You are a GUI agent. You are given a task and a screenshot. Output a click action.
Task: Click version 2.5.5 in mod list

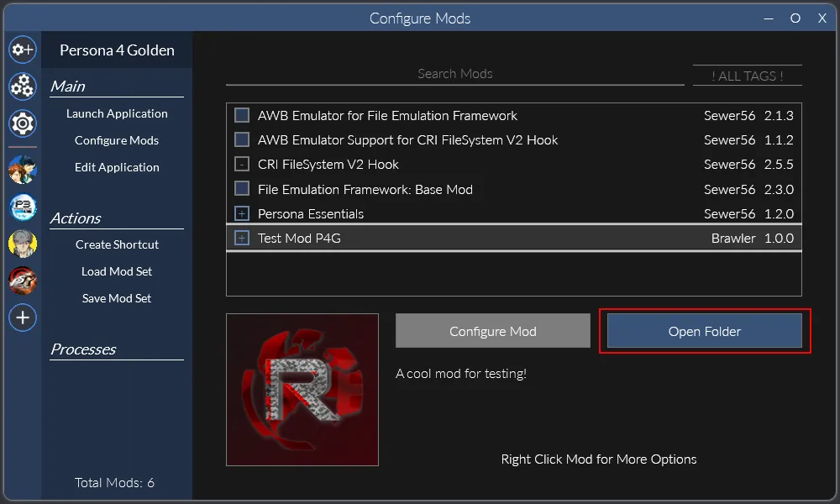click(779, 165)
